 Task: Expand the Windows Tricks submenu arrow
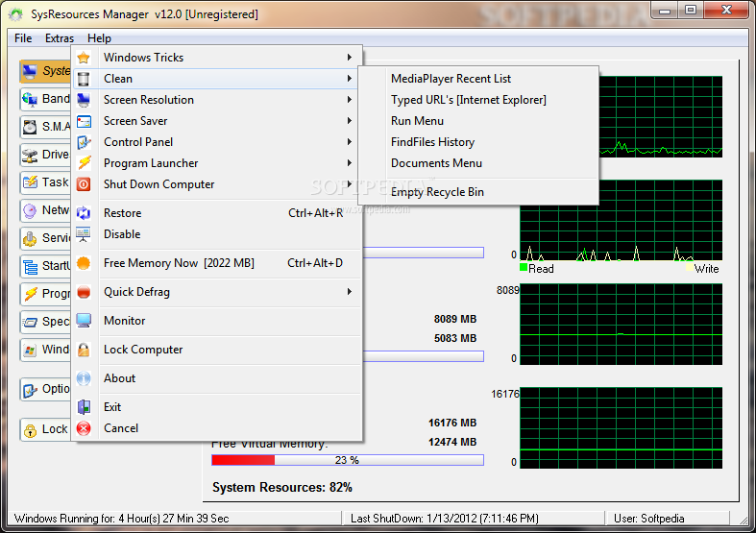tap(350, 58)
